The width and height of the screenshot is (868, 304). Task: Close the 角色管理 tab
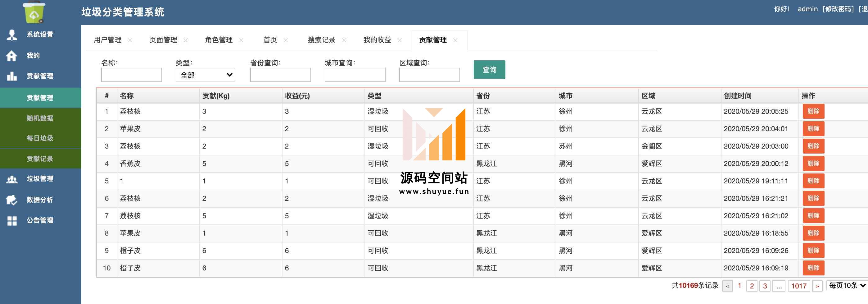tap(241, 40)
